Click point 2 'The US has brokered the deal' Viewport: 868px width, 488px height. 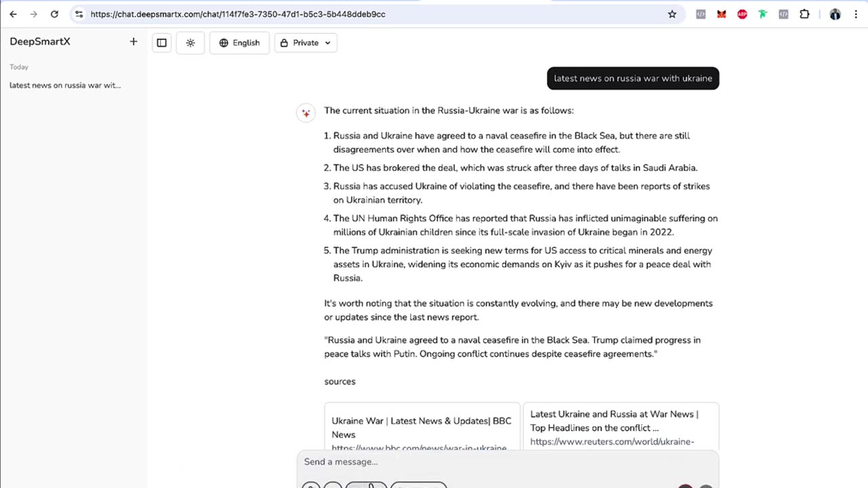pos(515,167)
